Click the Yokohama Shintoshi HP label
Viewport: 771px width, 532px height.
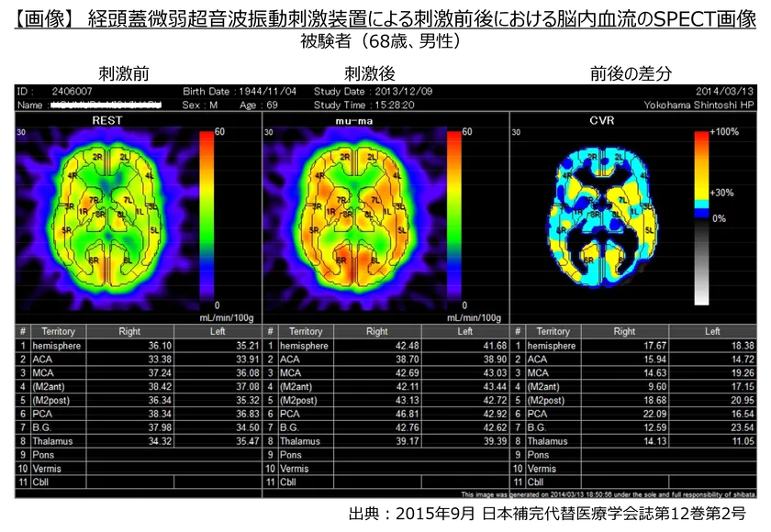click(x=698, y=105)
